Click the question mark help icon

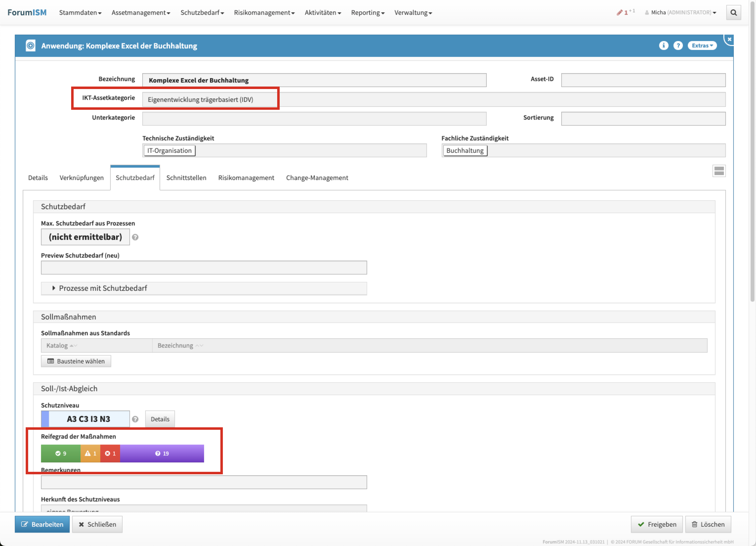coord(678,45)
